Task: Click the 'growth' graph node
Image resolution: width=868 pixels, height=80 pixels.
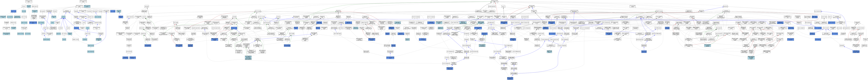Action: coord(503,6)
